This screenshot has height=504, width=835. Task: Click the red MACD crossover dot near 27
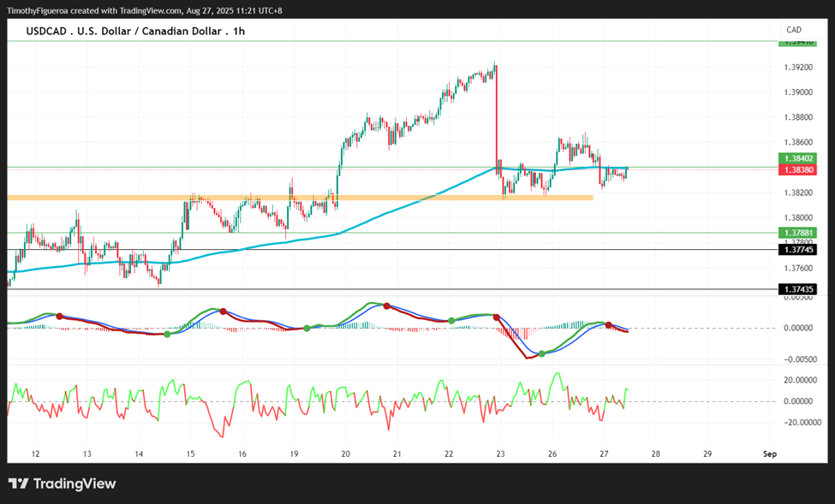click(x=608, y=324)
